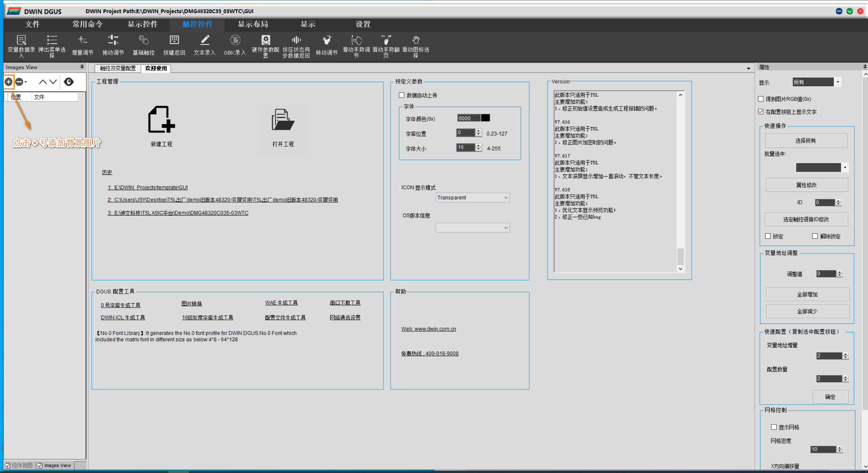This screenshot has height=473, width=868.
Task: Increase 网格密度 stepper value
Action: (840, 448)
